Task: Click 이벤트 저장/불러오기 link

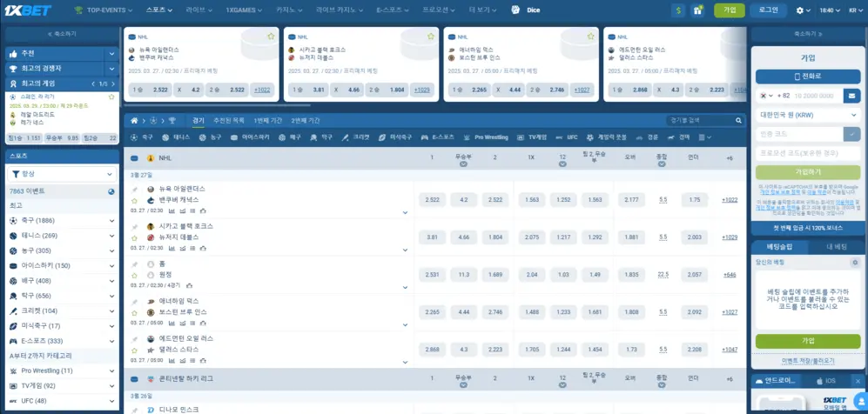Action: point(808,360)
